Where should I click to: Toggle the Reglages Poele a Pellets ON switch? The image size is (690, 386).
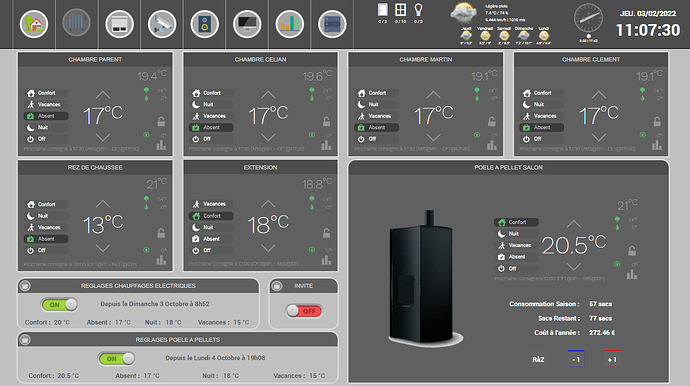point(117,359)
